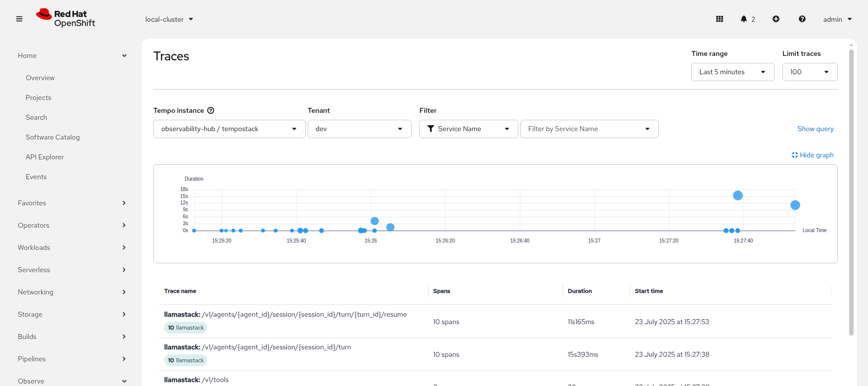
Task: Expand the Networking navigation section
Action: pyautogui.click(x=72, y=292)
